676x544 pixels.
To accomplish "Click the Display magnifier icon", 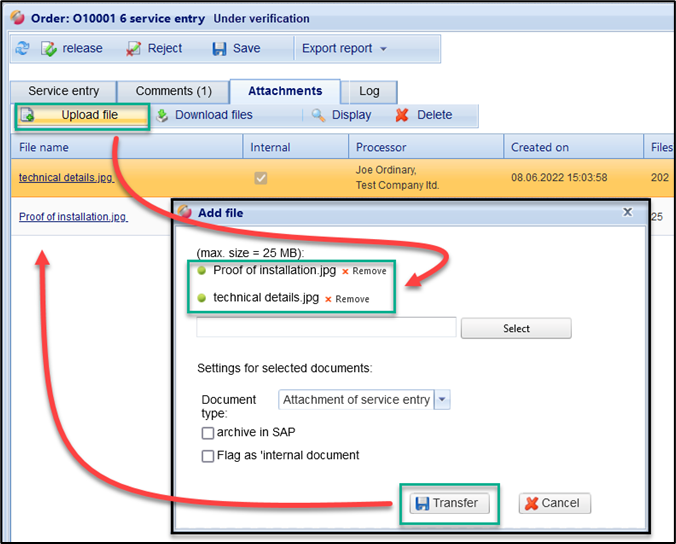I will [x=318, y=115].
